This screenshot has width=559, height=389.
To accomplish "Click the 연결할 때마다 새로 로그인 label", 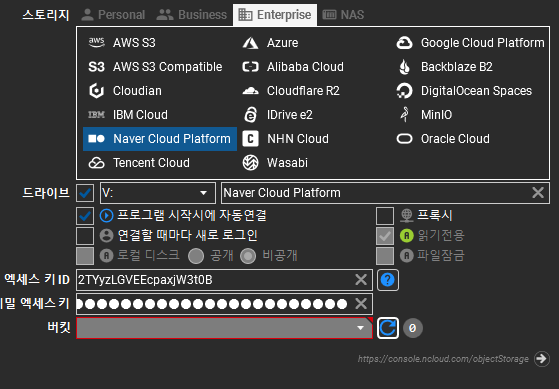I will point(188,235).
